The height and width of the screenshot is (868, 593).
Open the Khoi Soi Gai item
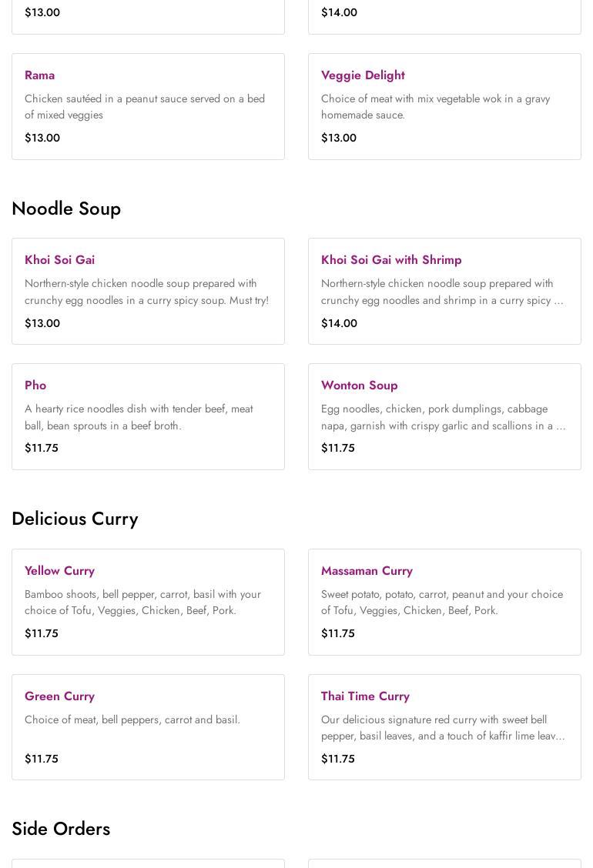(x=60, y=260)
